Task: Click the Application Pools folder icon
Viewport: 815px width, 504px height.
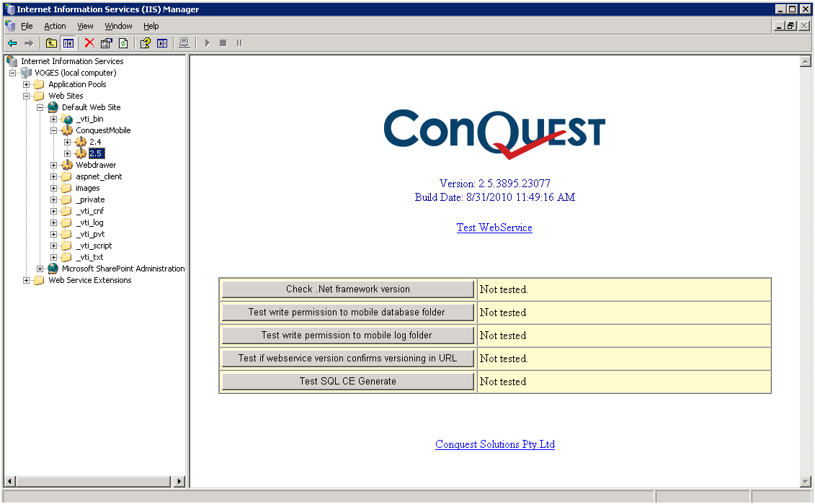Action: click(x=40, y=84)
